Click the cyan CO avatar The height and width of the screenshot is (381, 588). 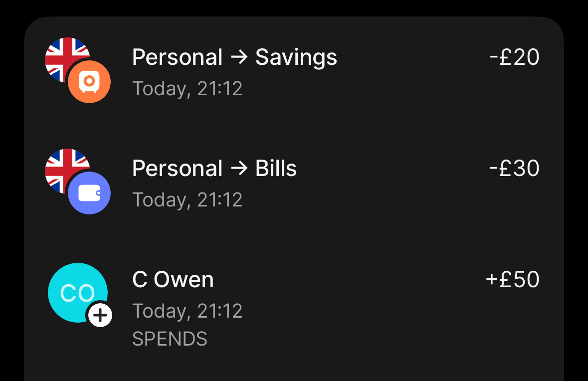(78, 293)
